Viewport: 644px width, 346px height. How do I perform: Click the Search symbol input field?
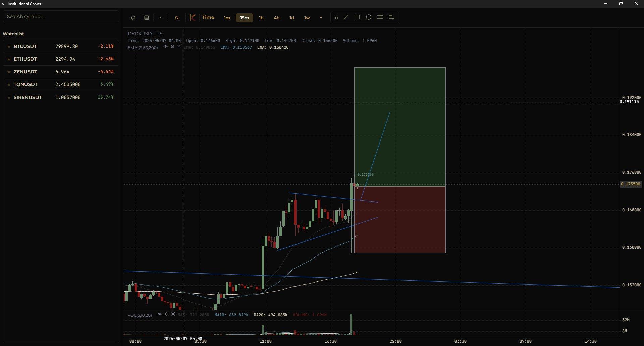pyautogui.click(x=61, y=16)
